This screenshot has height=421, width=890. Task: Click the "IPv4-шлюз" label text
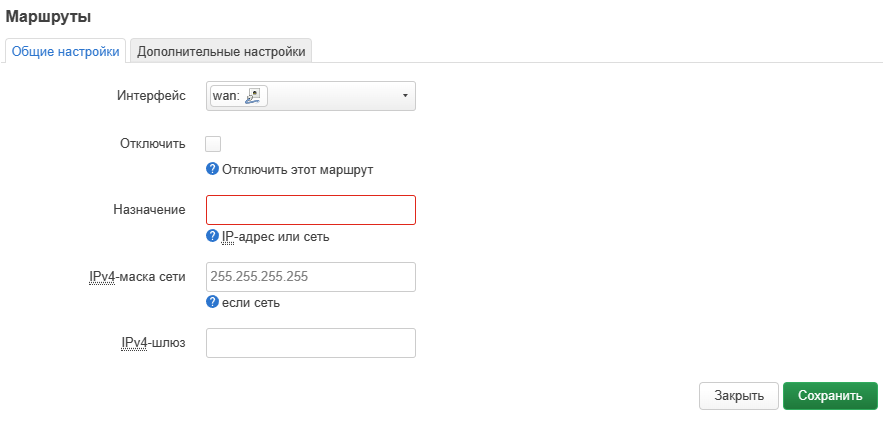click(x=153, y=343)
